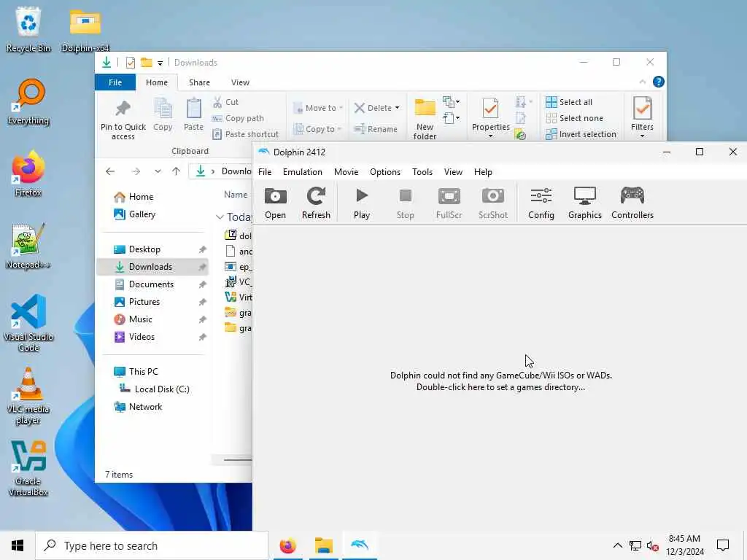Image resolution: width=747 pixels, height=560 pixels.
Task: Show hidden icons in system tray
Action: click(x=617, y=545)
